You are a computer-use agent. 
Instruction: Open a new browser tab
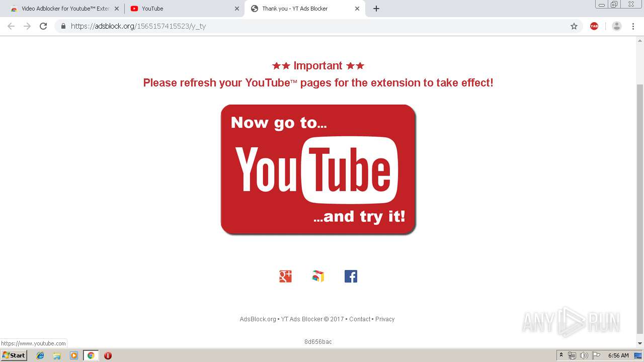[376, 9]
